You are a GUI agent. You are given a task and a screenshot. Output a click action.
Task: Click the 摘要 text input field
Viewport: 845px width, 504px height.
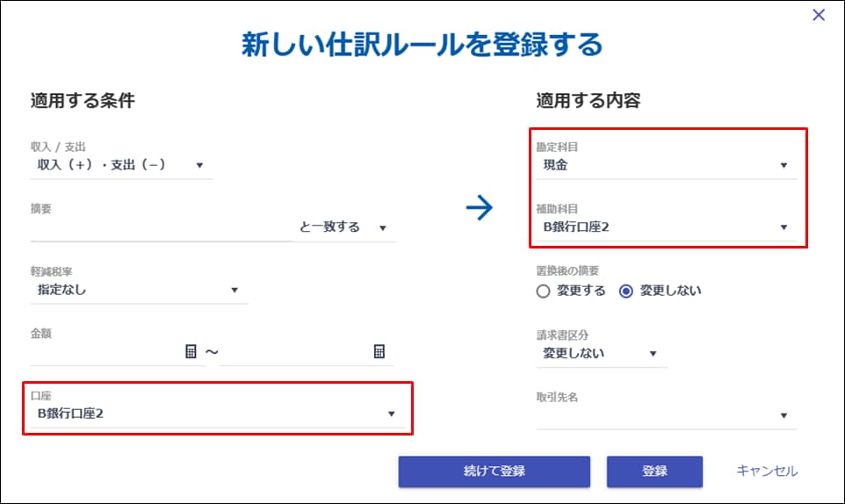pyautogui.click(x=160, y=228)
